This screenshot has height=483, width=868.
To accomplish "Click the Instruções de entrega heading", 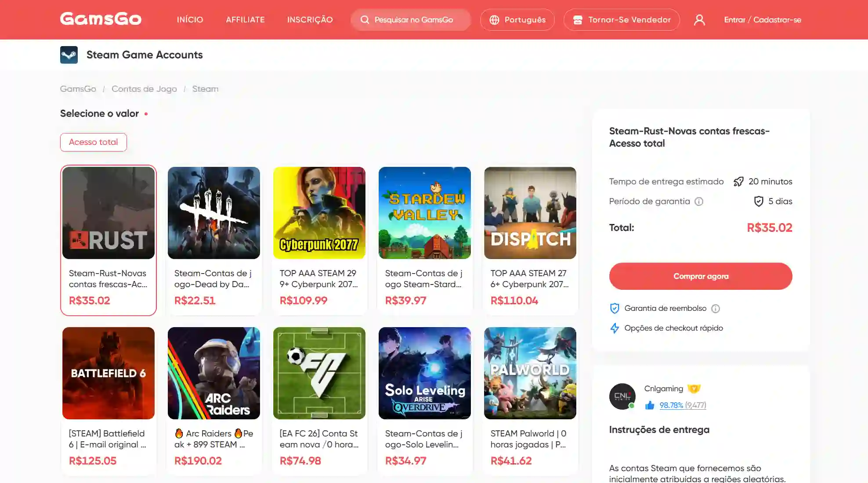I will coord(659,430).
